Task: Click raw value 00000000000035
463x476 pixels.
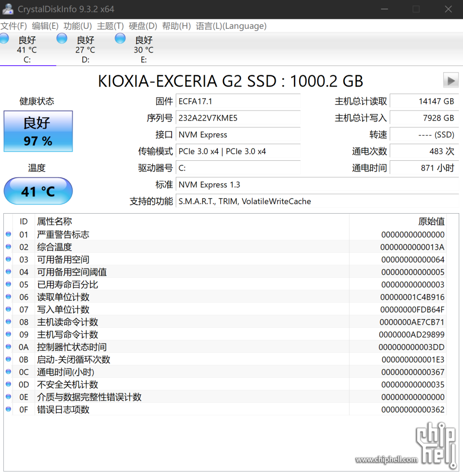Action: (413, 385)
